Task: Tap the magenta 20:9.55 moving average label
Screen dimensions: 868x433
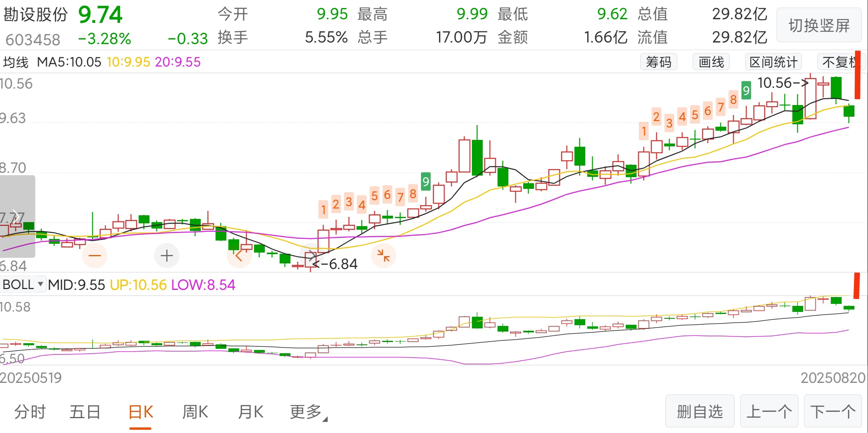Action: click(177, 62)
